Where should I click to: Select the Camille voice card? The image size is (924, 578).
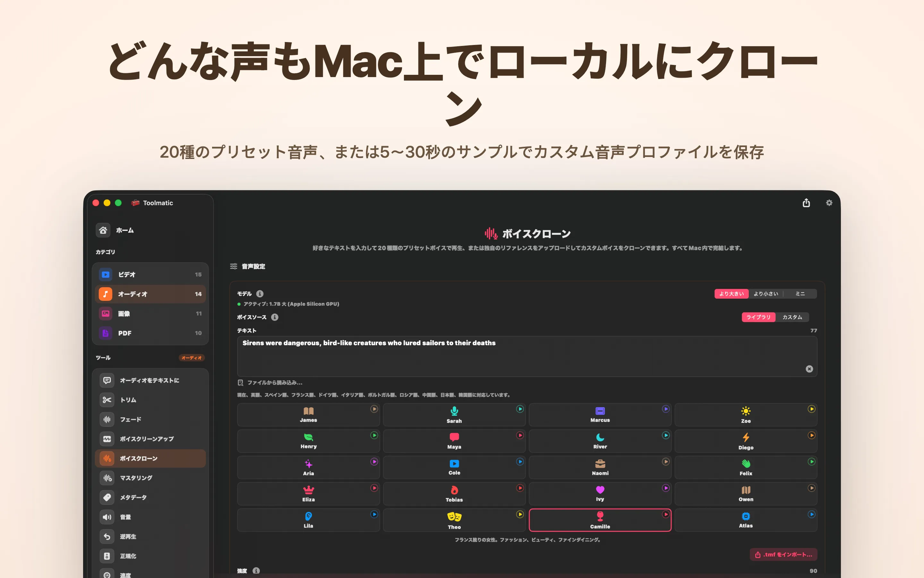click(x=600, y=520)
